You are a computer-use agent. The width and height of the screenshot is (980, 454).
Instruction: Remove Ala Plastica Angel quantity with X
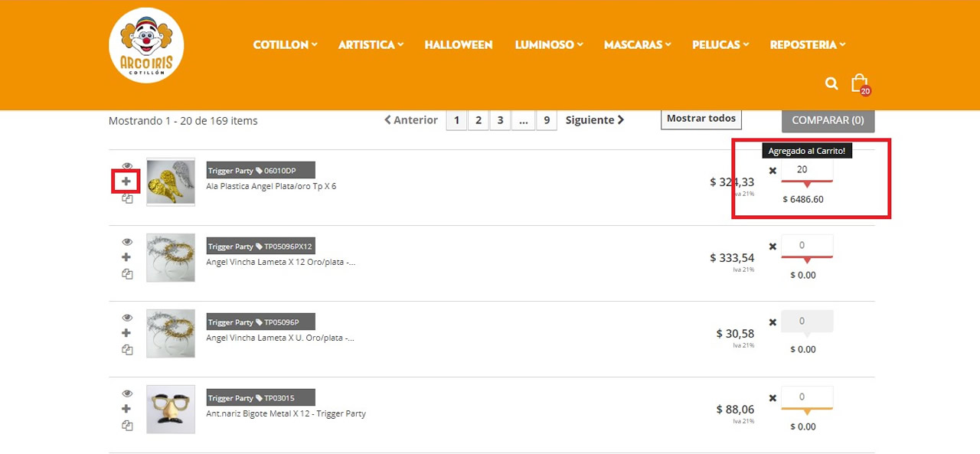(773, 171)
